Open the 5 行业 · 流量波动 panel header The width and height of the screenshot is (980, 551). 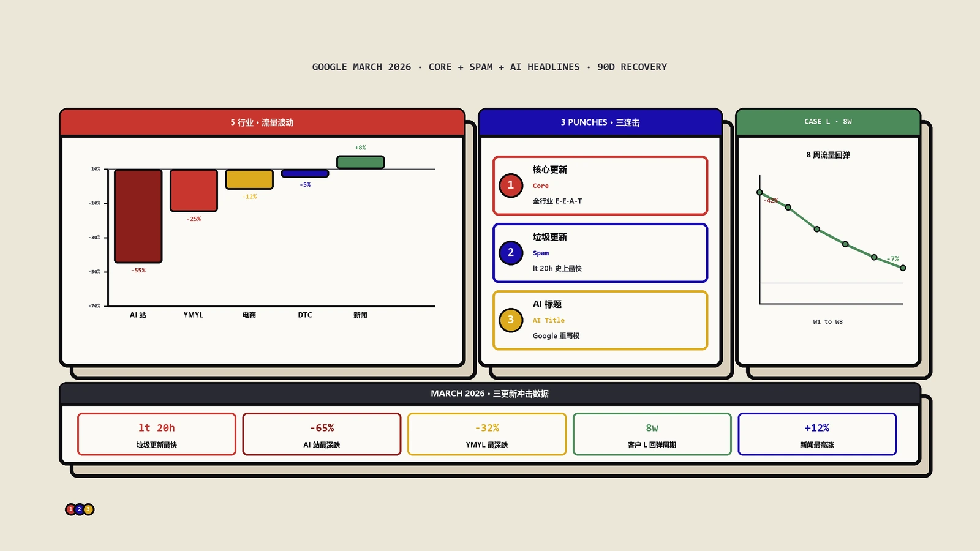pyautogui.click(x=262, y=122)
